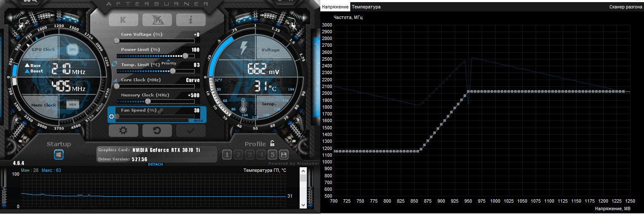Viewport: 644px width, 214px height.
Task: Load profile slot 4
Action: click(261, 155)
